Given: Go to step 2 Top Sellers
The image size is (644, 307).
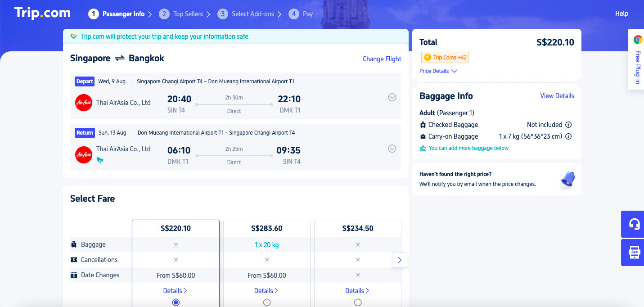Looking at the screenshot, I should click(181, 14).
